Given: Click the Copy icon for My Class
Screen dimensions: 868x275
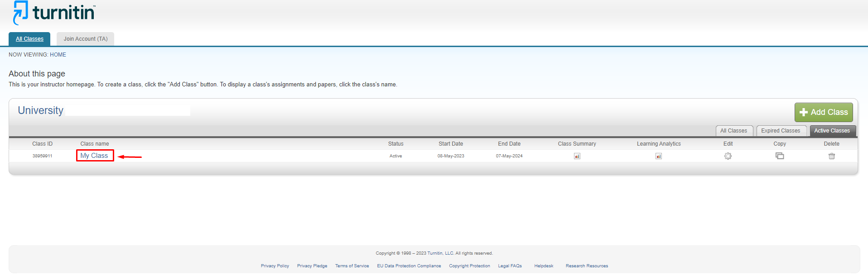Looking at the screenshot, I should (779, 156).
